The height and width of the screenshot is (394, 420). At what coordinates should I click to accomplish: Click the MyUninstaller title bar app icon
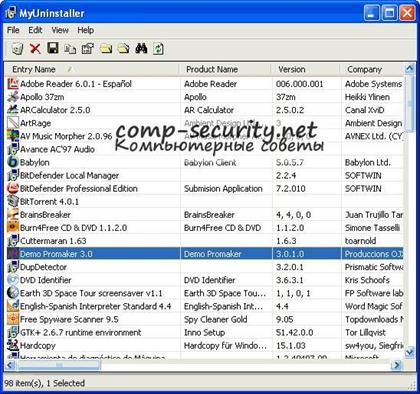10,13
